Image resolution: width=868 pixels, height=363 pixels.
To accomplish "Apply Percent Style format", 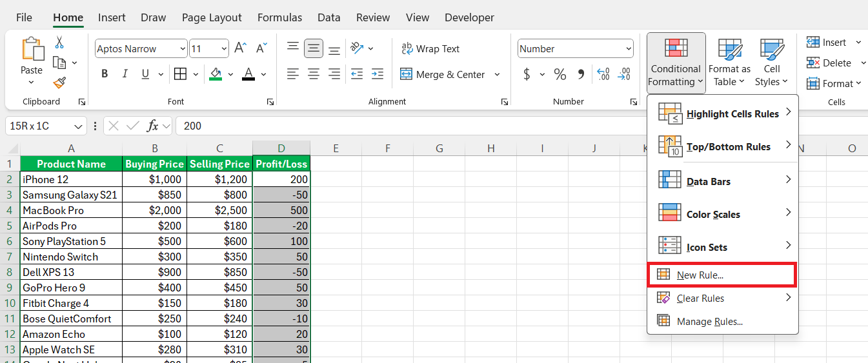I will click(560, 74).
